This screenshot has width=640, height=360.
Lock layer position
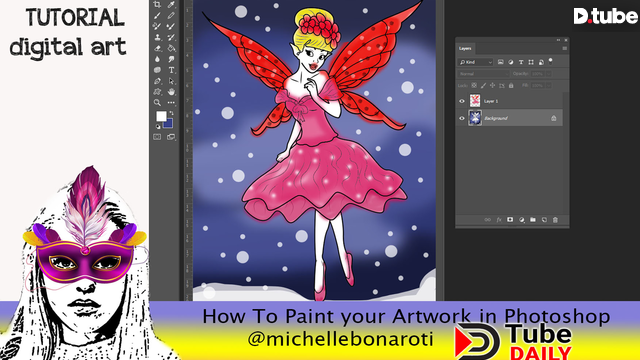tap(493, 85)
